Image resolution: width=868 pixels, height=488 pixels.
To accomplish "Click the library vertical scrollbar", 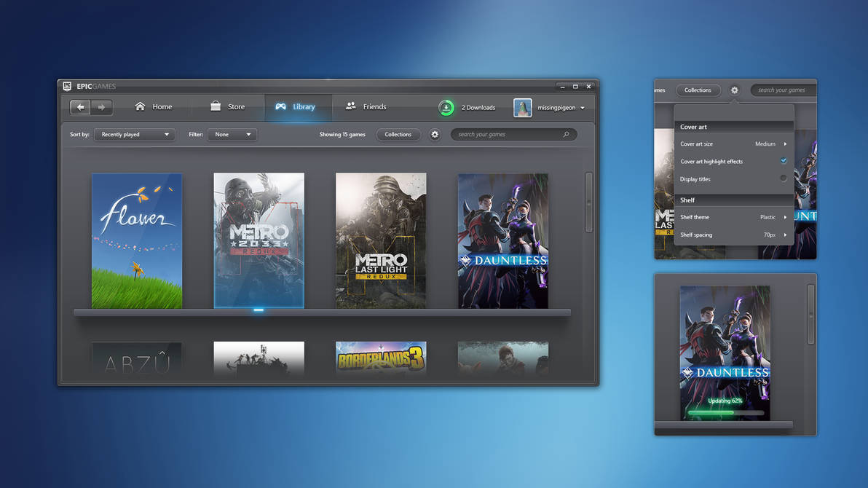I will tap(589, 202).
